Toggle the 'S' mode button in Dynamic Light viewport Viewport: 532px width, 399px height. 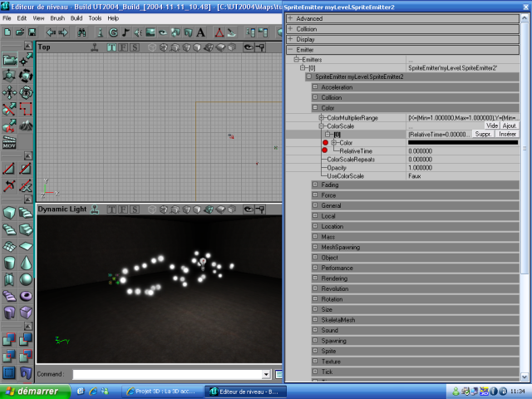click(x=134, y=209)
